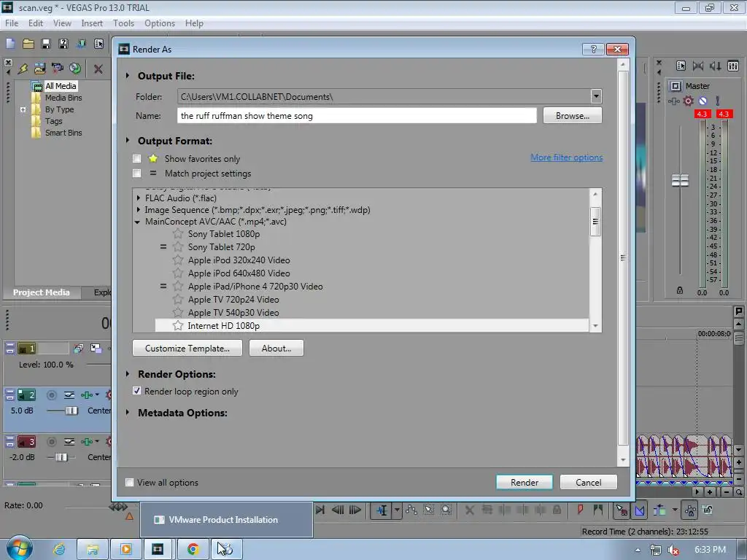Click the Import Media icon
Screen dimensions: 747x560
39,69
